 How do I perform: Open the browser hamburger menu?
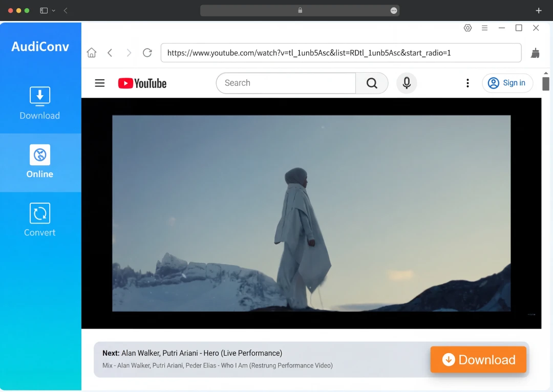pos(484,28)
